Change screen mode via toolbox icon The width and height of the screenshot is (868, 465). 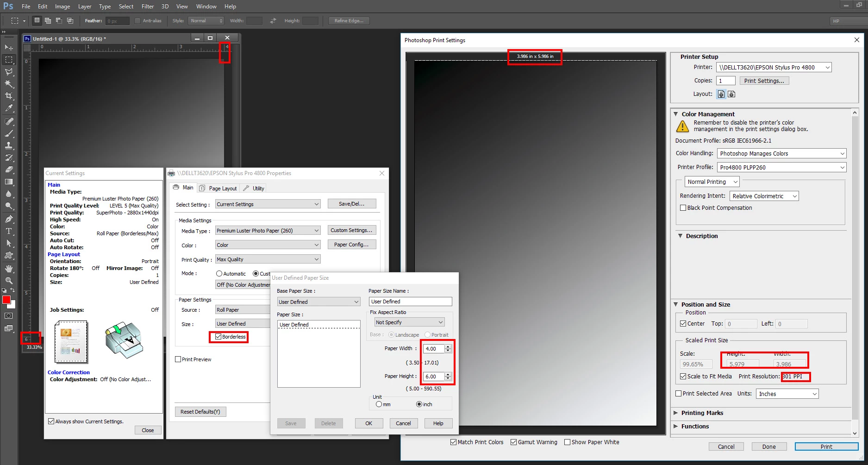[9, 328]
